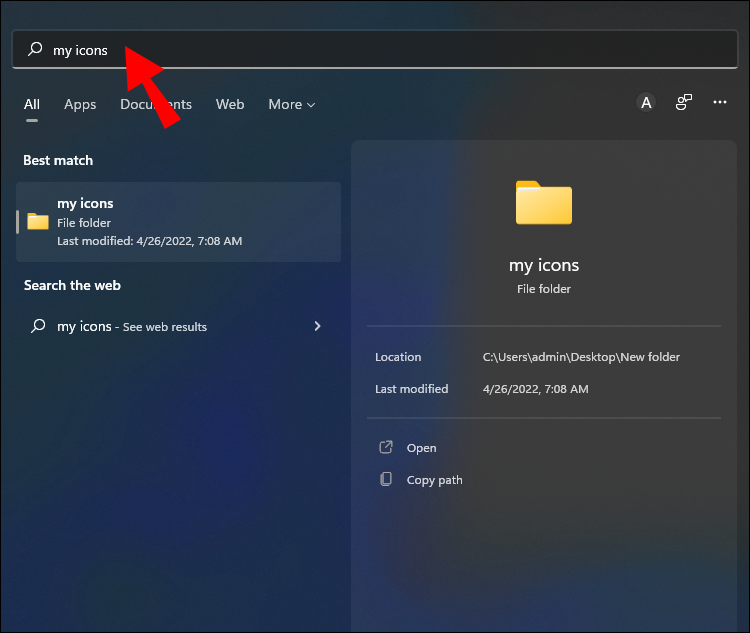
Task: Click the Open launch icon
Action: [x=386, y=447]
